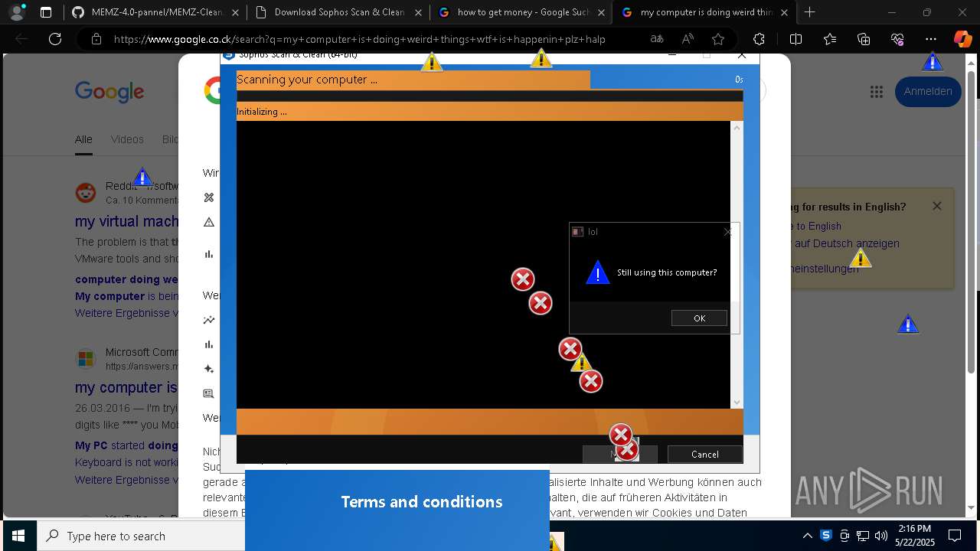Show hidden tray icons

(808, 536)
